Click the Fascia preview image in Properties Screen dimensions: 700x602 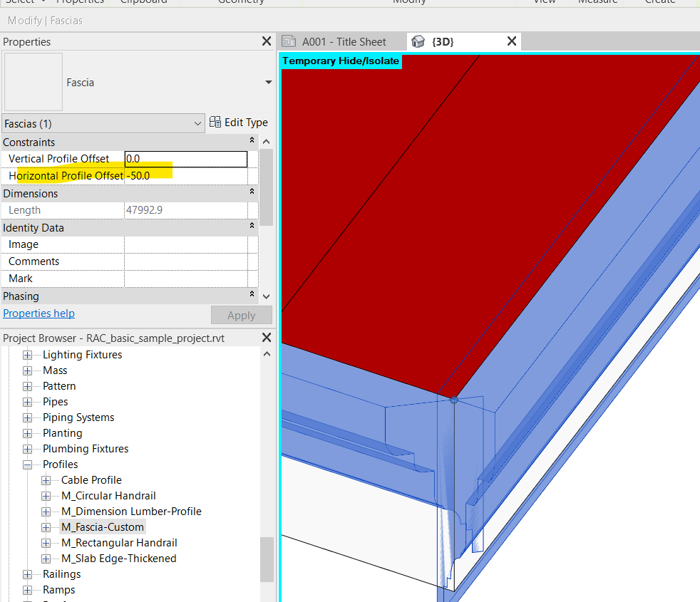point(33,81)
